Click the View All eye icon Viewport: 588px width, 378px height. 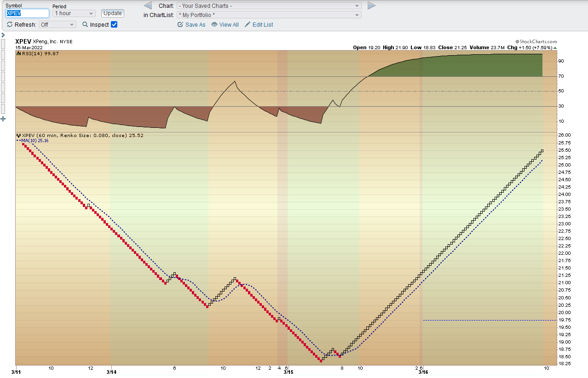(x=214, y=25)
